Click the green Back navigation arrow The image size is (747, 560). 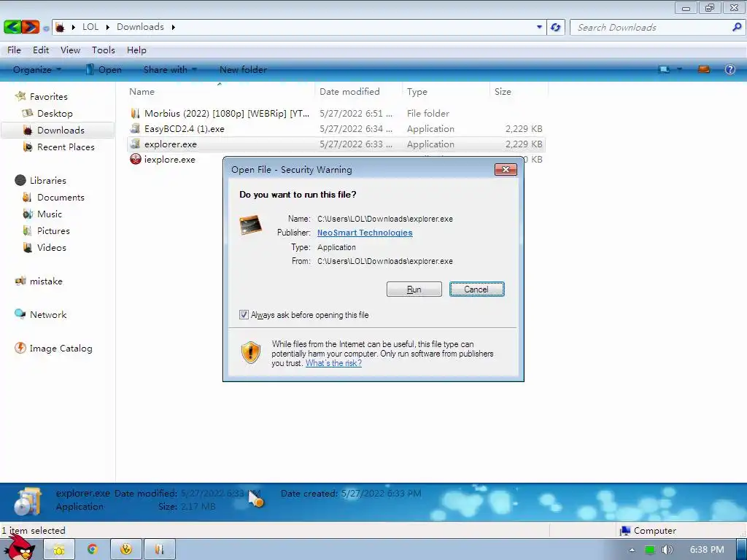pyautogui.click(x=12, y=27)
